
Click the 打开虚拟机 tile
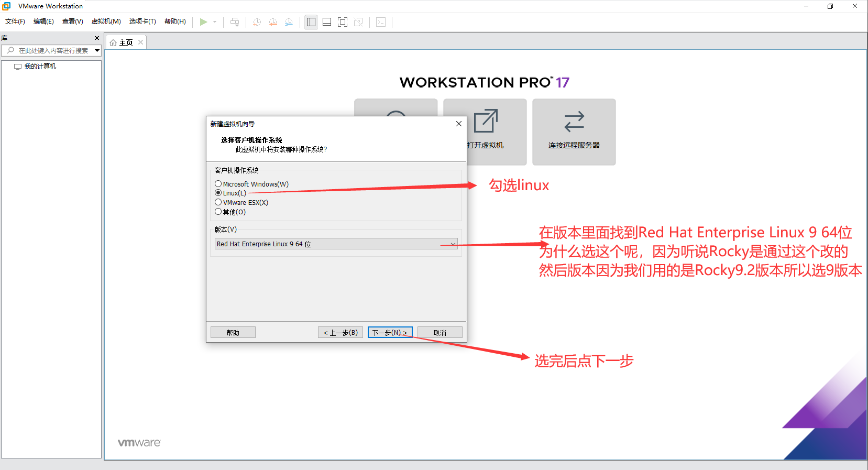[x=485, y=132]
